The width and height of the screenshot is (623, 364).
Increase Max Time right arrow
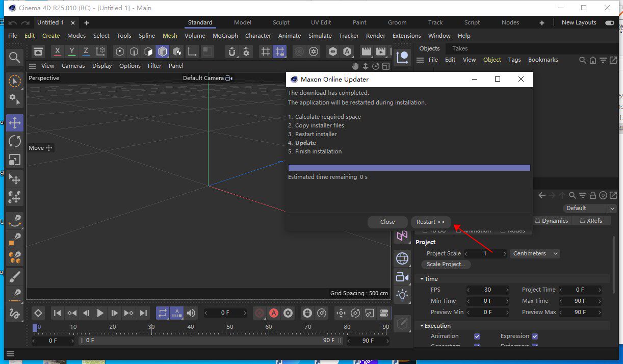(599, 301)
